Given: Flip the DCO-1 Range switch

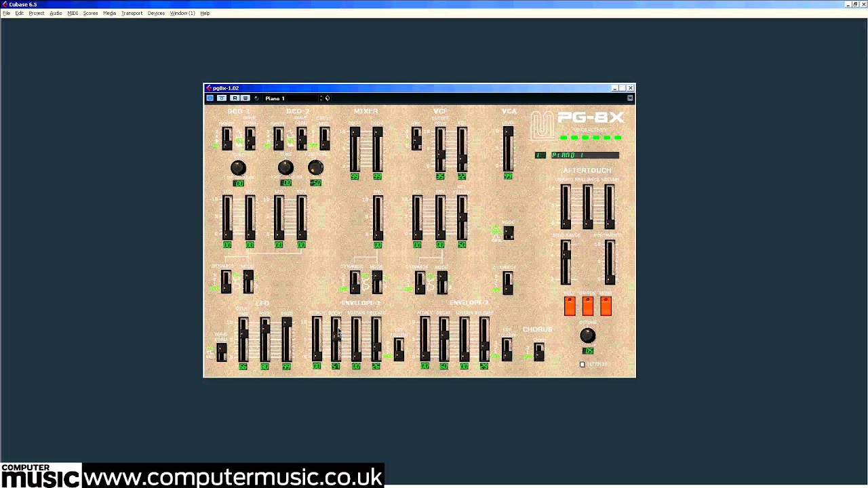Looking at the screenshot, I should pyautogui.click(x=226, y=139).
